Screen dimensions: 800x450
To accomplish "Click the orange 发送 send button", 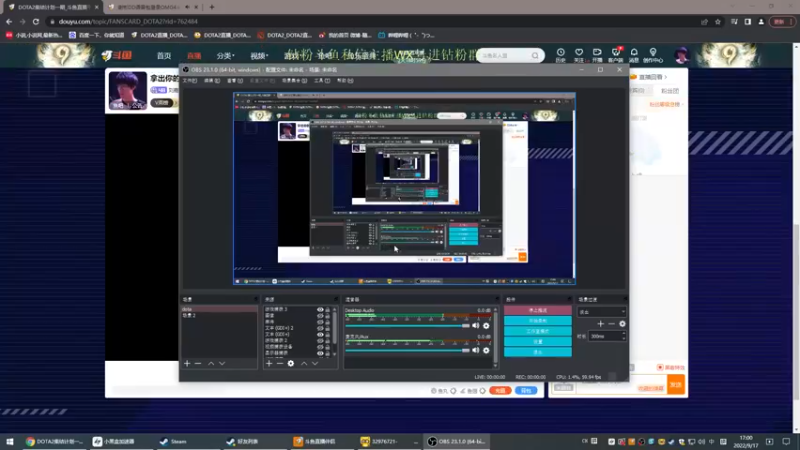I will pyautogui.click(x=676, y=385).
